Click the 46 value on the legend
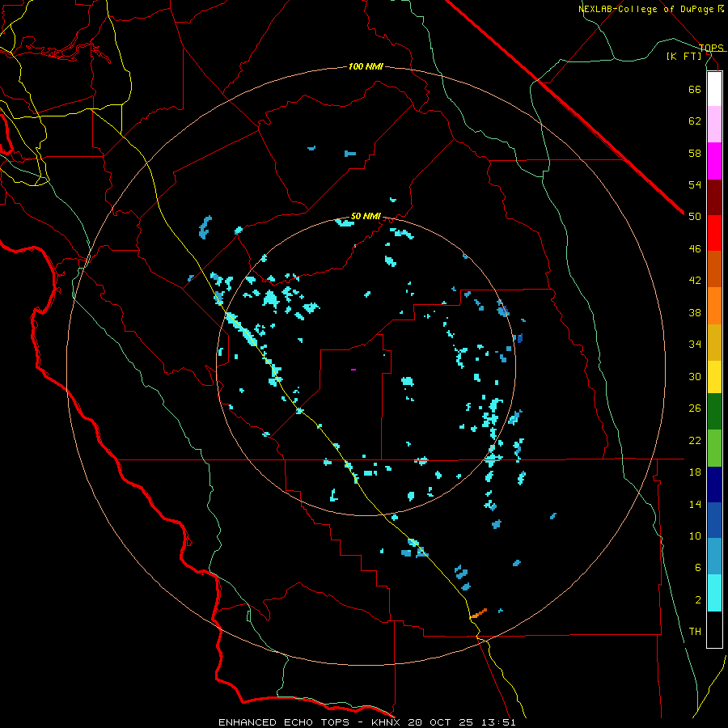Viewport: 728px width, 728px height. click(695, 248)
